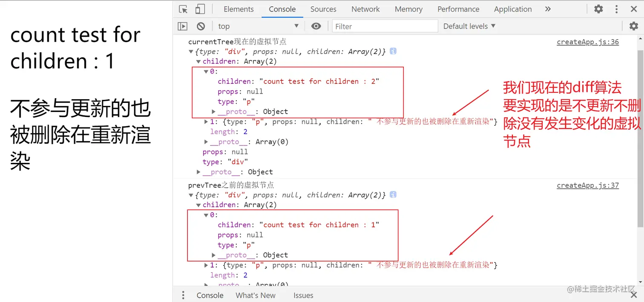Click 'currentTree现在的虚拟节点' log message
The height and width of the screenshot is (302, 644).
[x=237, y=42]
